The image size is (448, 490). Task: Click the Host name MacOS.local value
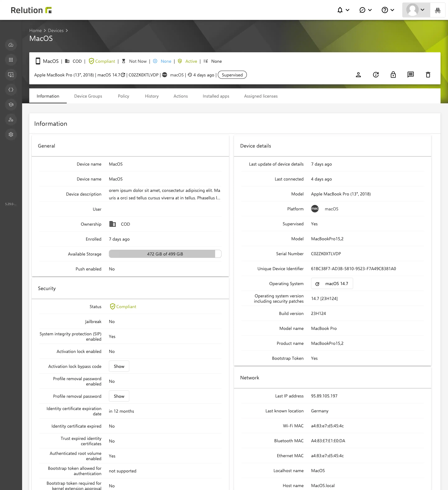[323, 485]
